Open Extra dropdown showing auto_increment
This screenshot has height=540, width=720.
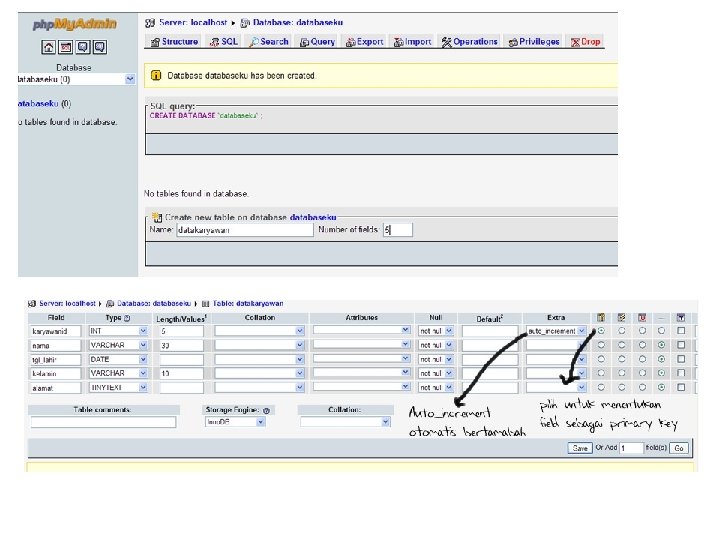pyautogui.click(x=556, y=331)
